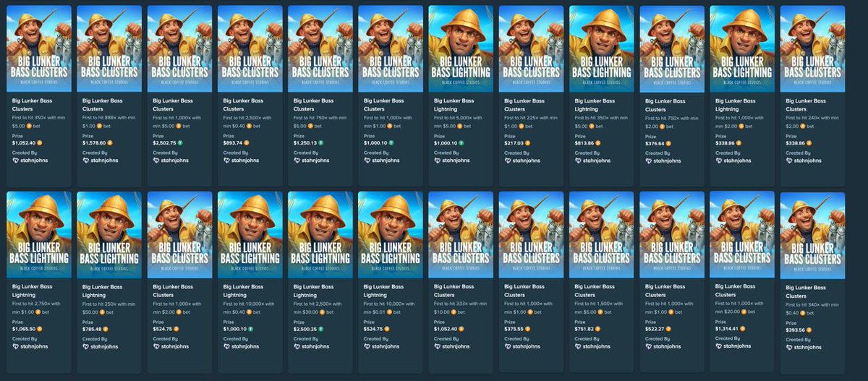This screenshot has height=381, width=868.
Task: Open the thumbnail of the $751.82 Clusters challenge
Action: coord(601,235)
